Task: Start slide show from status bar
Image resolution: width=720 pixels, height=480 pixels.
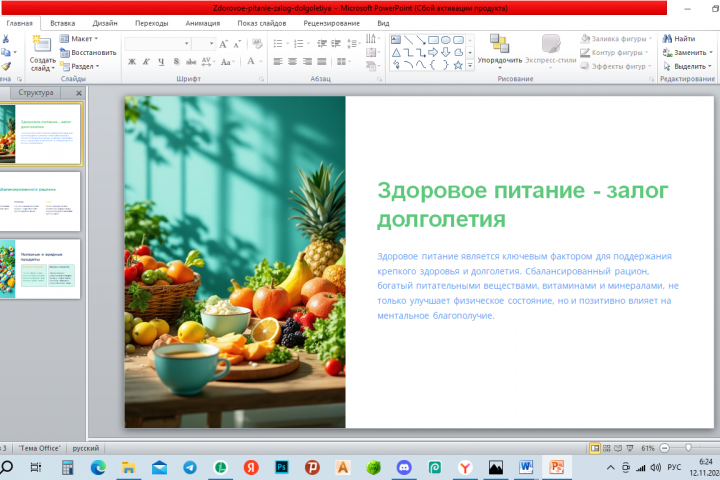Action: (630, 448)
